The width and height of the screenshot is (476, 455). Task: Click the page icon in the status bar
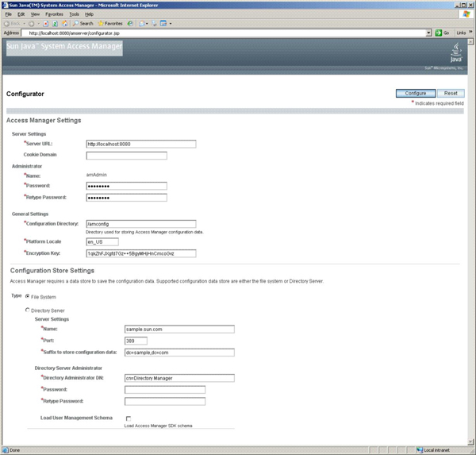coord(6,450)
